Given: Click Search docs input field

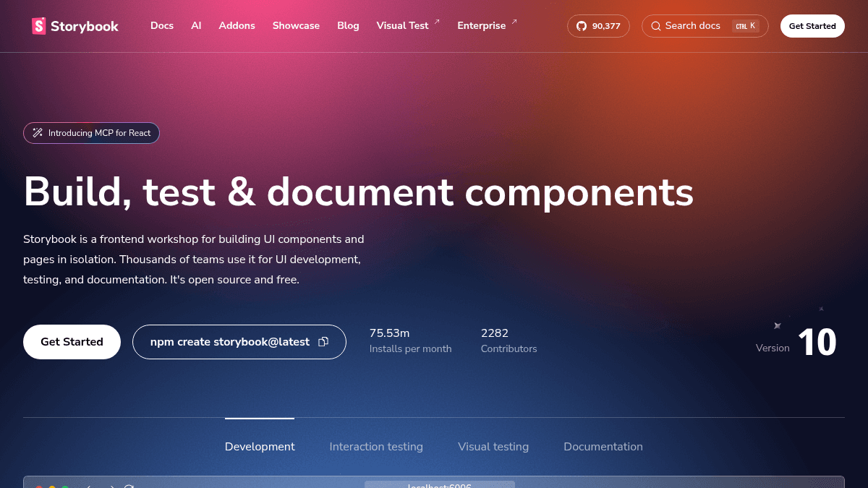Looking at the screenshot, I should point(705,26).
